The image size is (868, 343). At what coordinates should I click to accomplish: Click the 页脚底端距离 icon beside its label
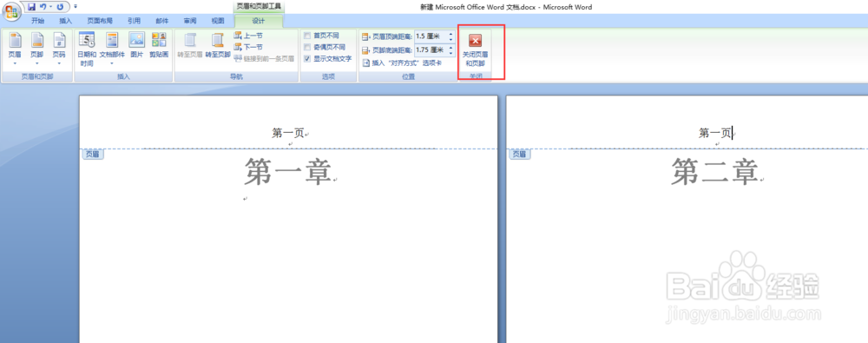365,49
